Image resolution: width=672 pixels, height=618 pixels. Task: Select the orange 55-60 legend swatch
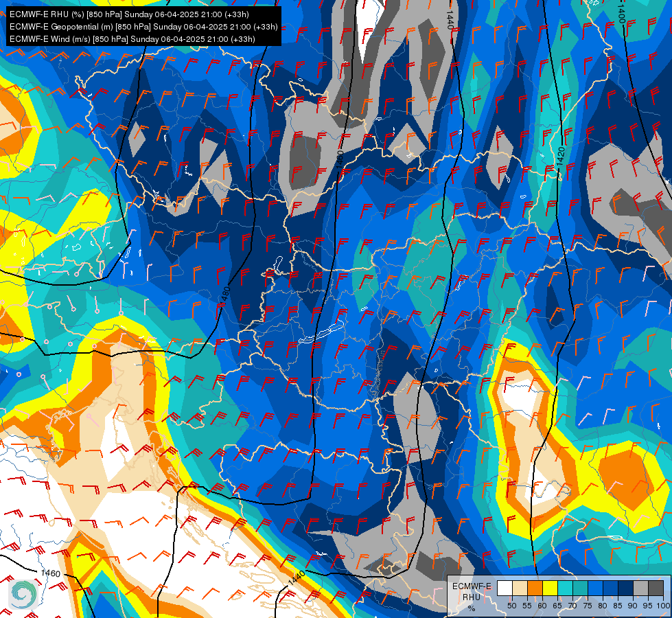[535, 588]
